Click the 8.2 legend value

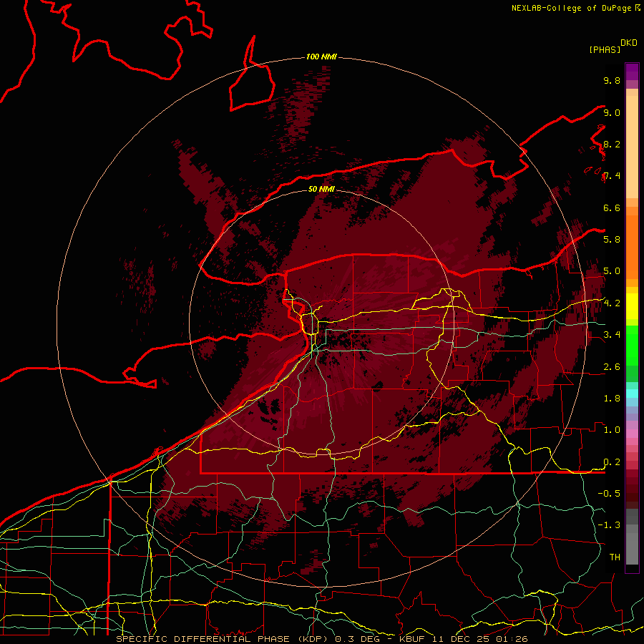(x=612, y=144)
